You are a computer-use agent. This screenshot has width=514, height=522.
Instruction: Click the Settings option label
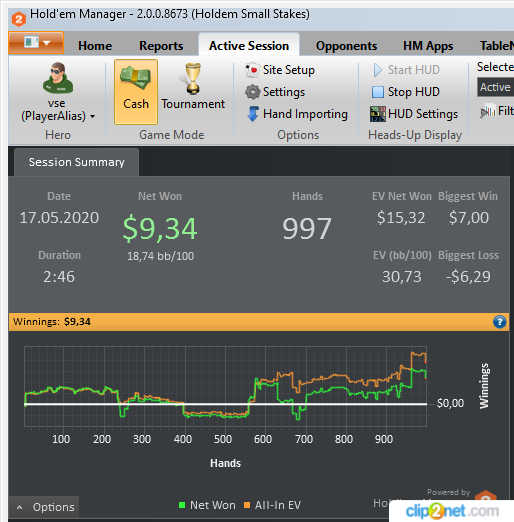coord(284,92)
